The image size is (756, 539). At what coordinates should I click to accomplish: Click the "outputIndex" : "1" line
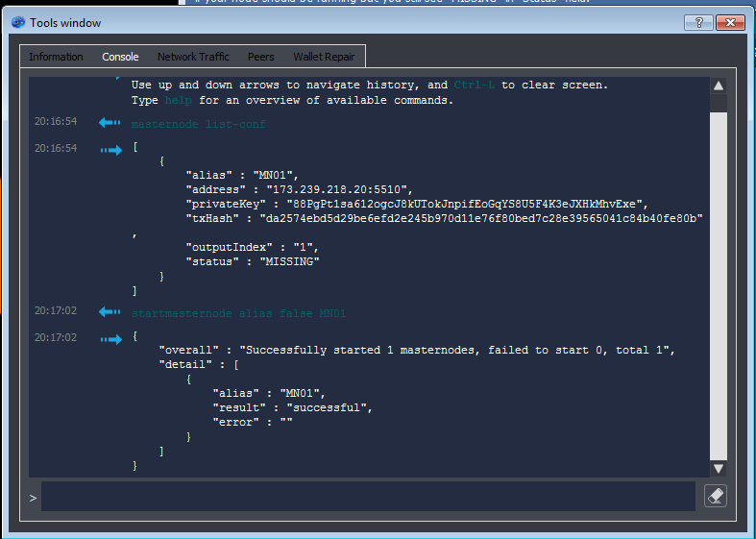[253, 247]
